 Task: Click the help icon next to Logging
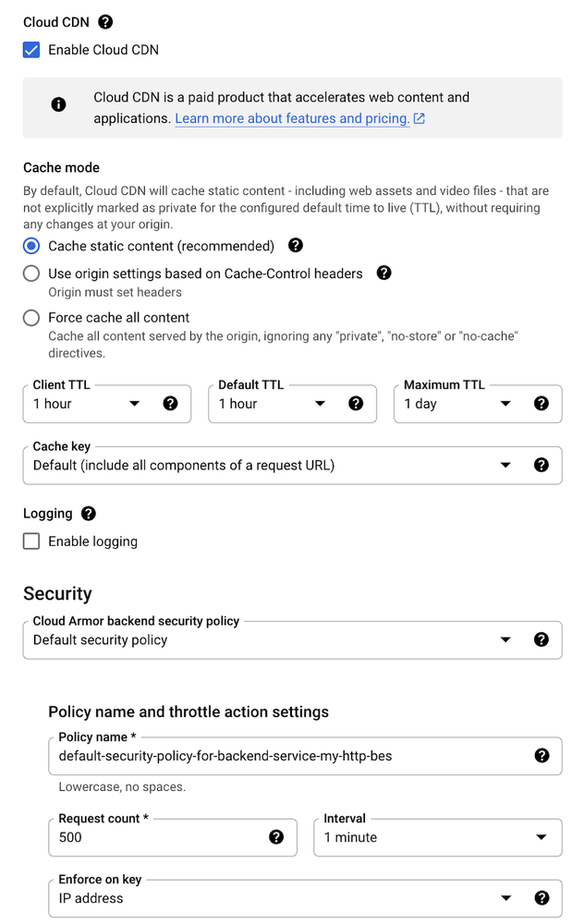pyautogui.click(x=89, y=514)
